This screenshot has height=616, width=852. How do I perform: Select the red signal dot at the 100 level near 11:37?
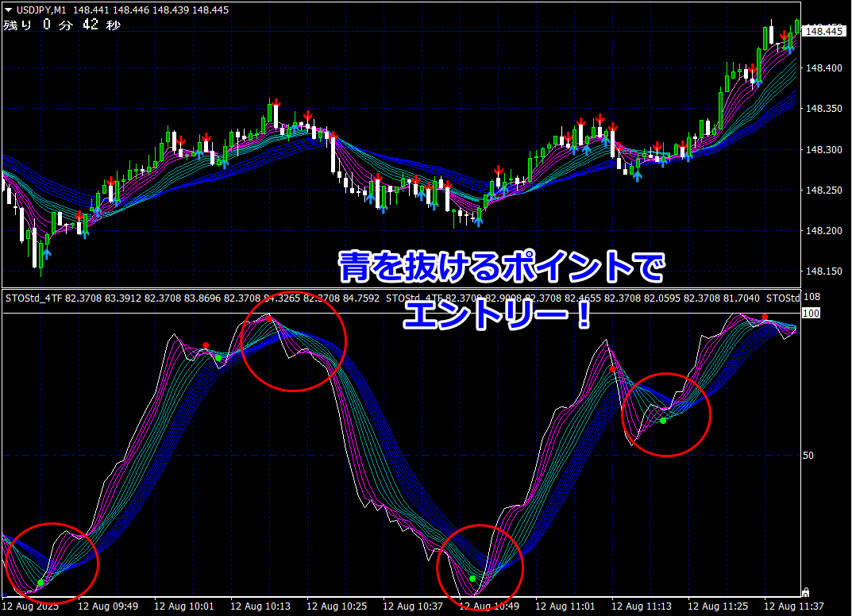point(765,317)
